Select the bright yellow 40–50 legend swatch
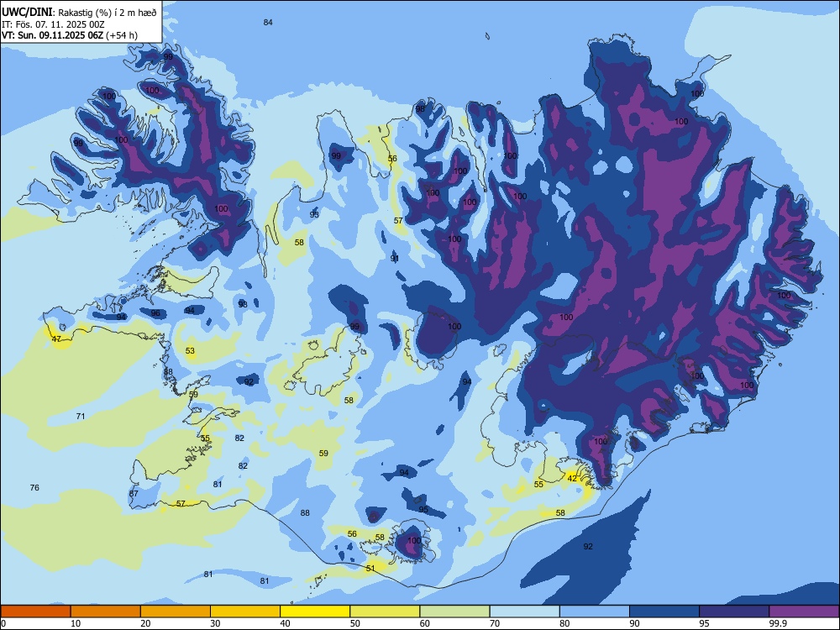Screen dimensions: 840x630 pos(315,612)
